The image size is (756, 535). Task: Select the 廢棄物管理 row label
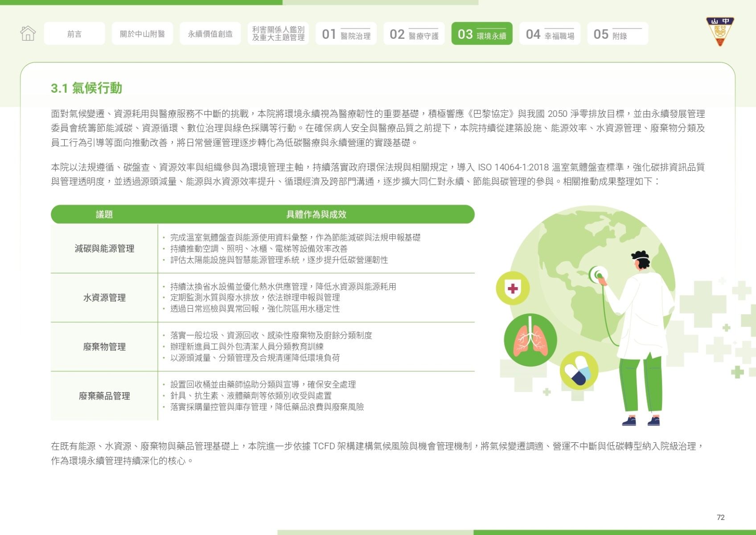(104, 347)
